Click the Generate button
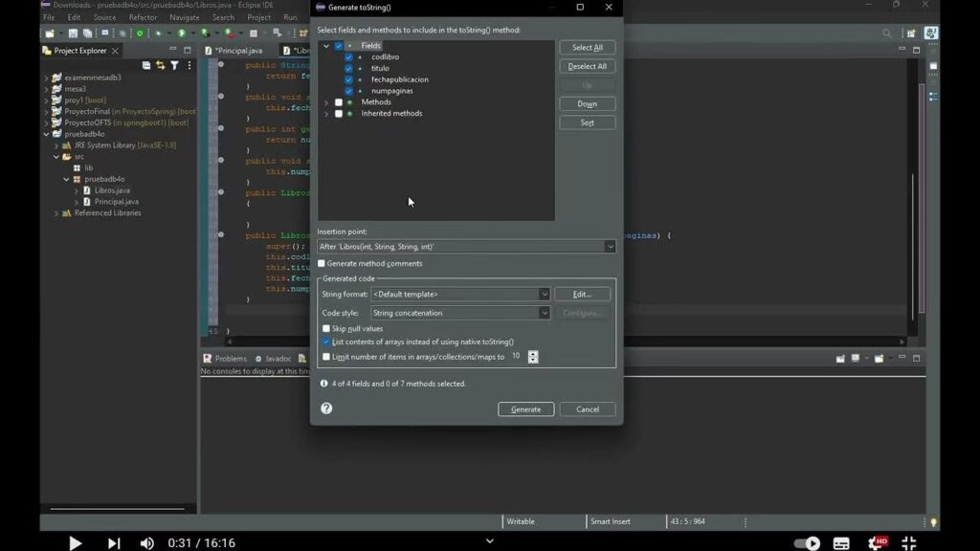This screenshot has width=980, height=551. (525, 409)
